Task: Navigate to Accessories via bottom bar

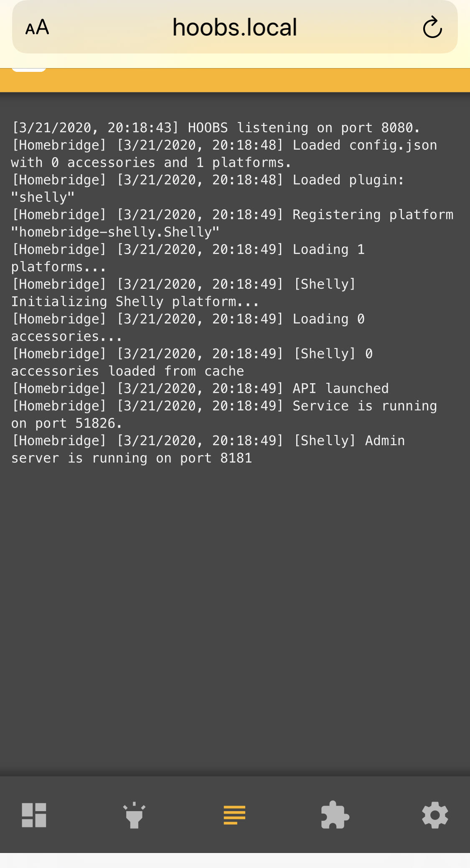Action: 135,814
